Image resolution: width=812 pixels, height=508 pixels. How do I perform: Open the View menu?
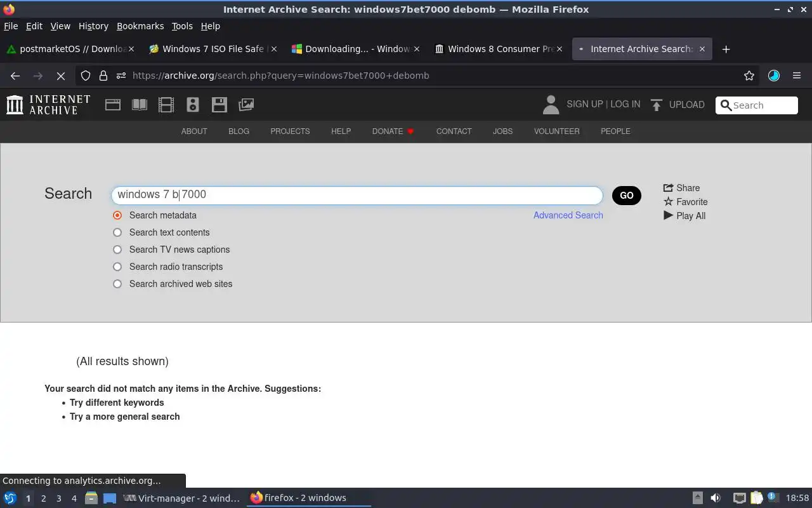60,26
